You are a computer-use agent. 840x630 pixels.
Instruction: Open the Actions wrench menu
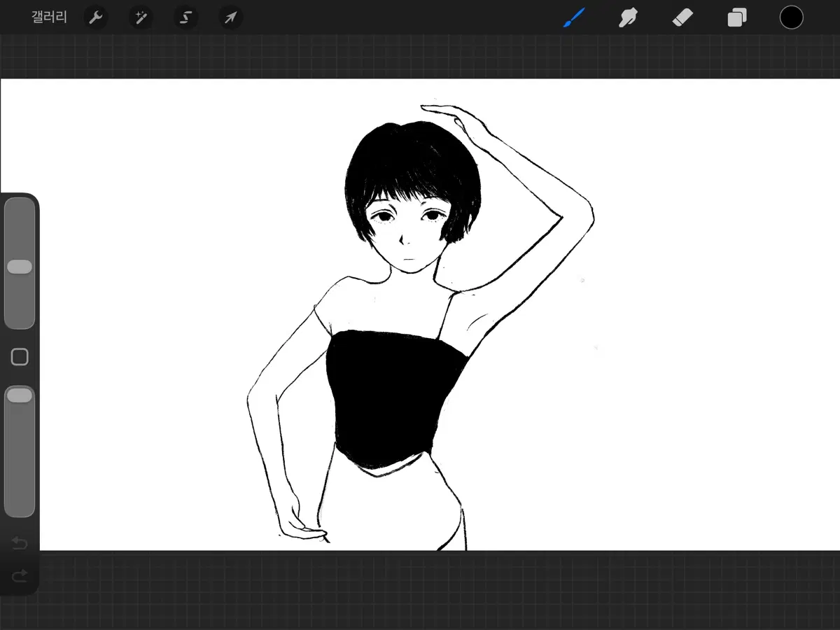[96, 17]
